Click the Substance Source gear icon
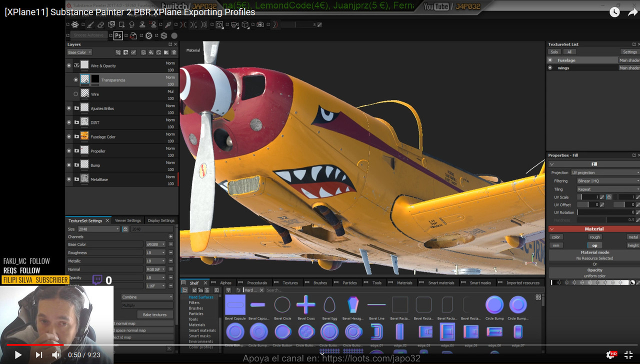The width and height of the screenshot is (640, 364). pos(148,35)
